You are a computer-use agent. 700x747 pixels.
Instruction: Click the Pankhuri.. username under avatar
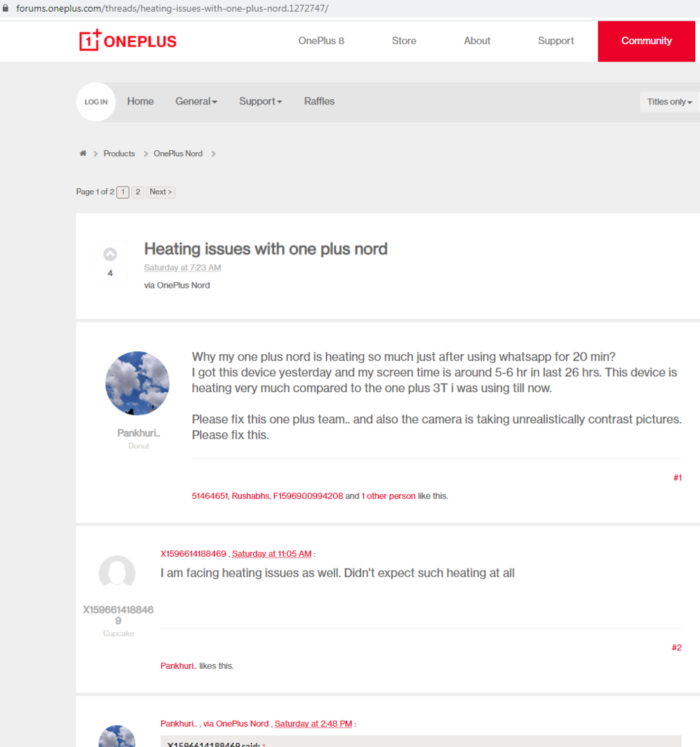[138, 433]
